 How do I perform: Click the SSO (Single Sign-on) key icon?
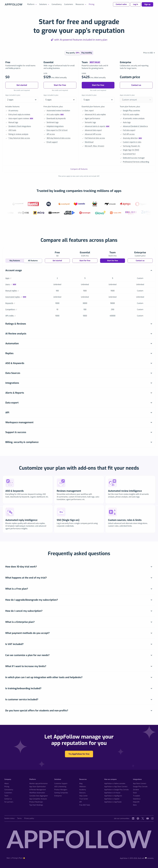point(61,512)
